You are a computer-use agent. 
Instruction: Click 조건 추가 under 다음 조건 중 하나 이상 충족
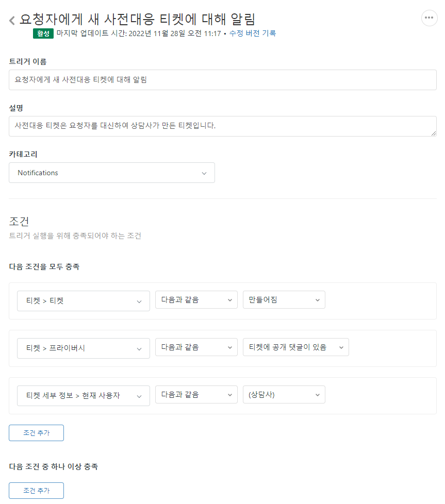click(36, 491)
